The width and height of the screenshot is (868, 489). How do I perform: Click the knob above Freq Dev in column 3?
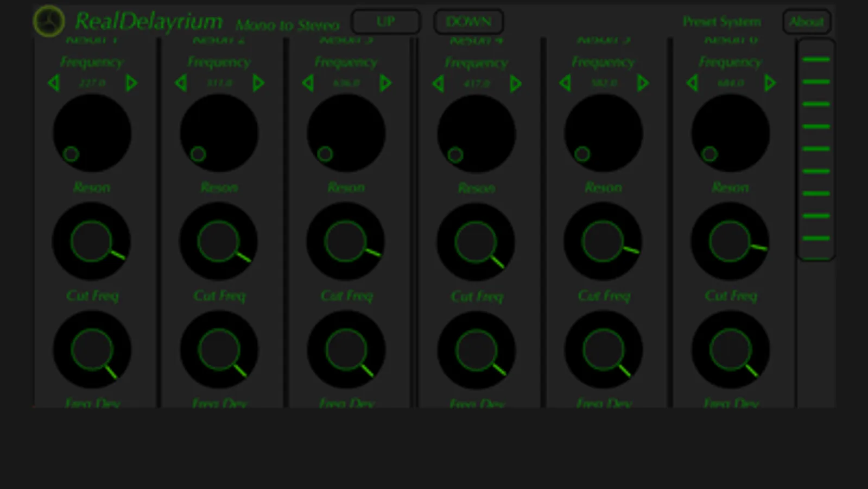[x=346, y=349]
